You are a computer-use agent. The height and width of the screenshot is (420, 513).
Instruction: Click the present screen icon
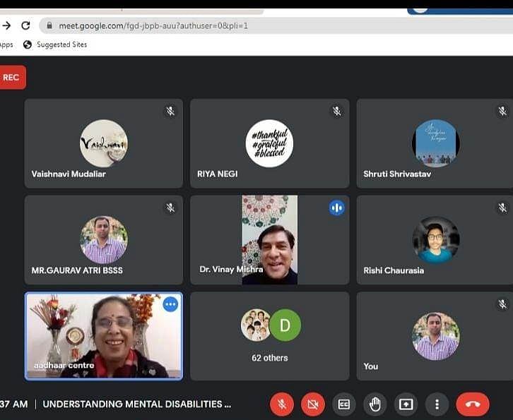coord(406,404)
